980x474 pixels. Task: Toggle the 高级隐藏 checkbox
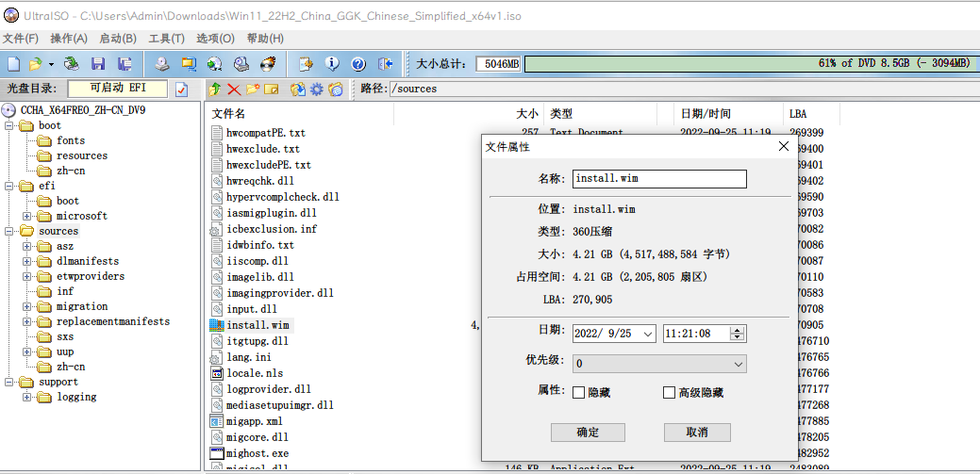click(670, 393)
